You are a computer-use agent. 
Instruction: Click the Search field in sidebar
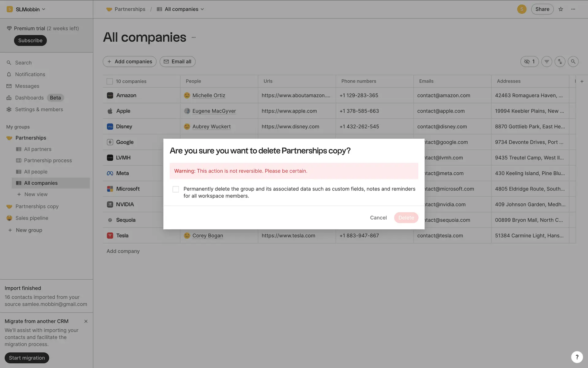coord(23,63)
